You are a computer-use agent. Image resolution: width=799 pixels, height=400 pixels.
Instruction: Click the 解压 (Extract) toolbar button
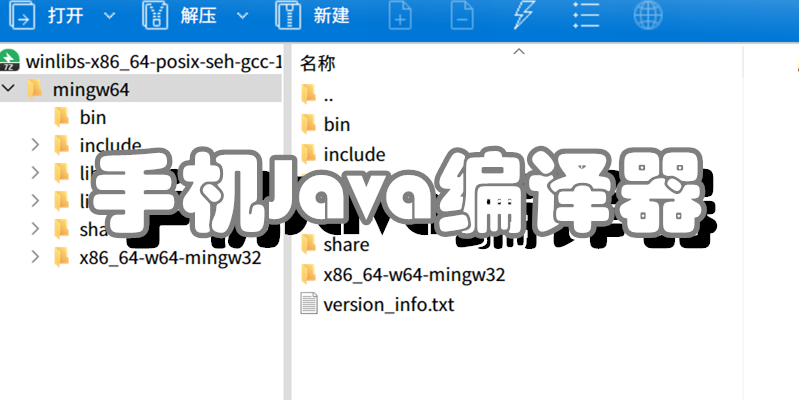click(179, 16)
